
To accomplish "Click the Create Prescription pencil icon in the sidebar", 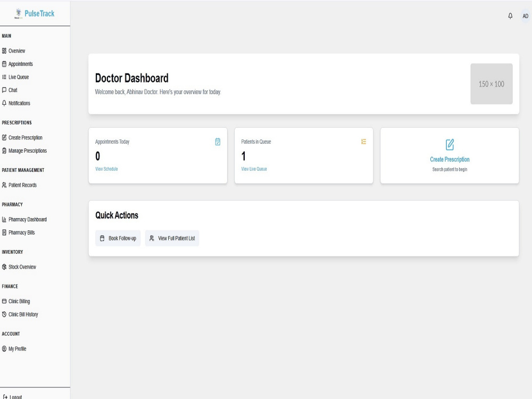I will (4, 137).
